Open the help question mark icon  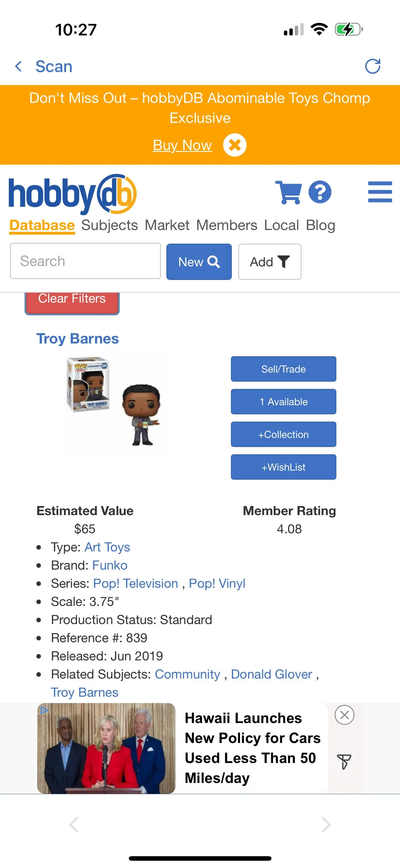point(320,192)
